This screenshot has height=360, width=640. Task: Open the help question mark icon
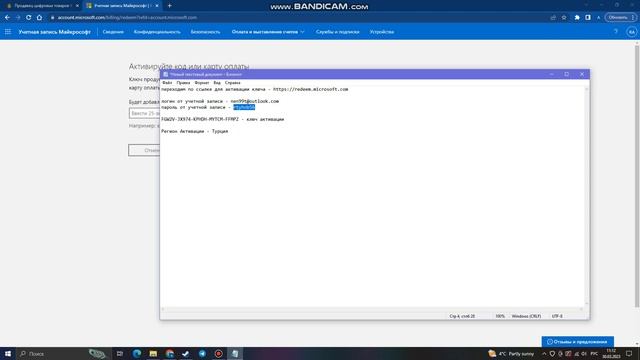[616, 32]
